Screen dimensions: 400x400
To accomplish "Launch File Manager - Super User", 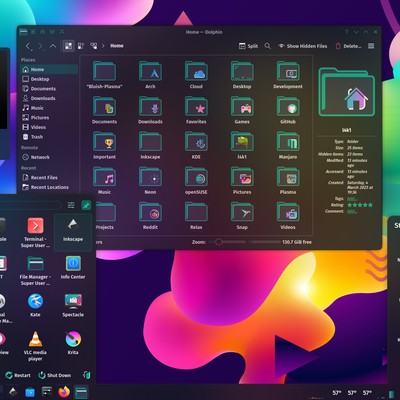I will [x=35, y=271].
